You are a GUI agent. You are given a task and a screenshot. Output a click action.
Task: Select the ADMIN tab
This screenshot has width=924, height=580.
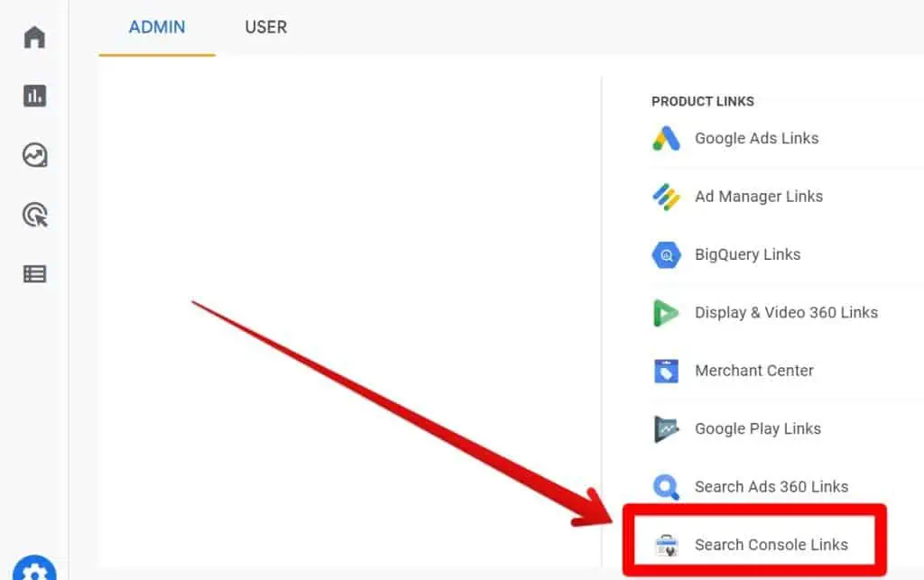click(156, 27)
